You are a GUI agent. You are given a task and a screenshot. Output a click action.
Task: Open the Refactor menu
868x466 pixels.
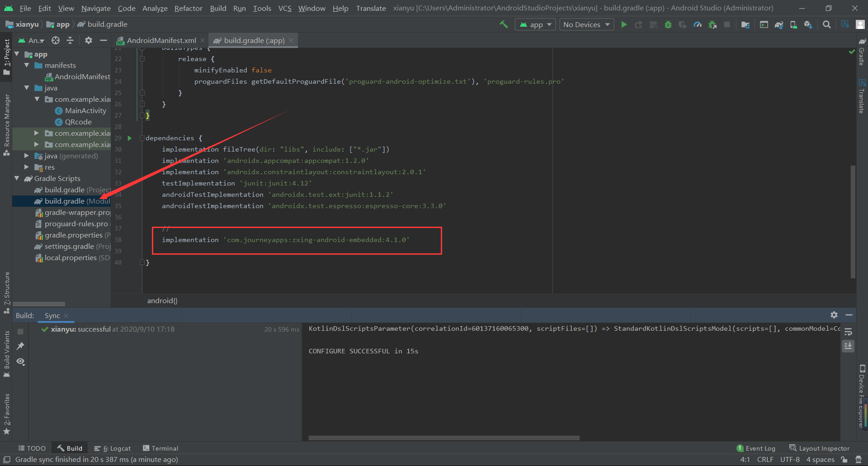click(188, 8)
